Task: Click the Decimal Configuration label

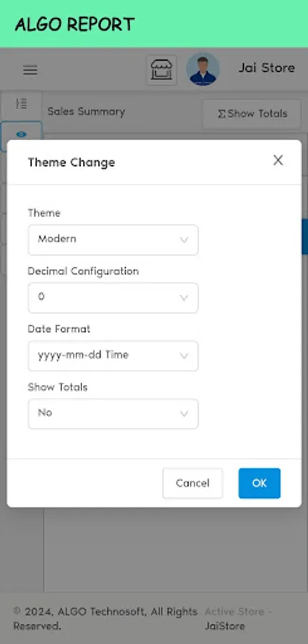Action: (84, 271)
